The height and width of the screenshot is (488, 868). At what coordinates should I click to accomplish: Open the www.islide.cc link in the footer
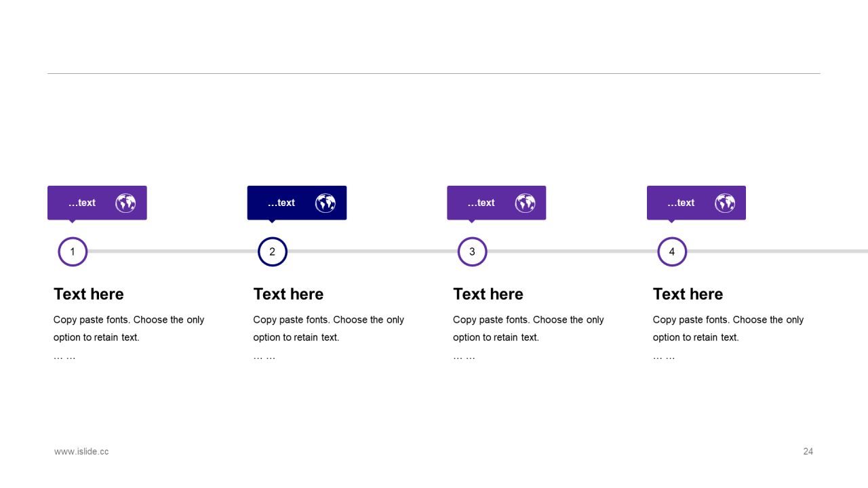click(x=81, y=451)
